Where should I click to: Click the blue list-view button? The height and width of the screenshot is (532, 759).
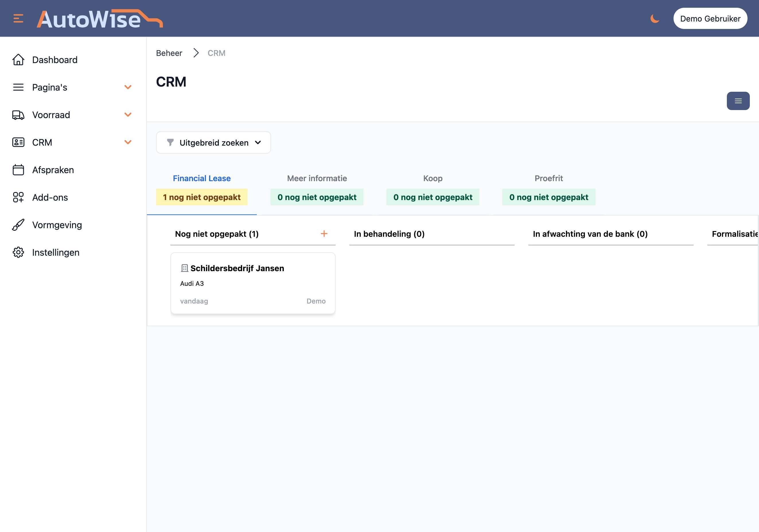pyautogui.click(x=738, y=101)
